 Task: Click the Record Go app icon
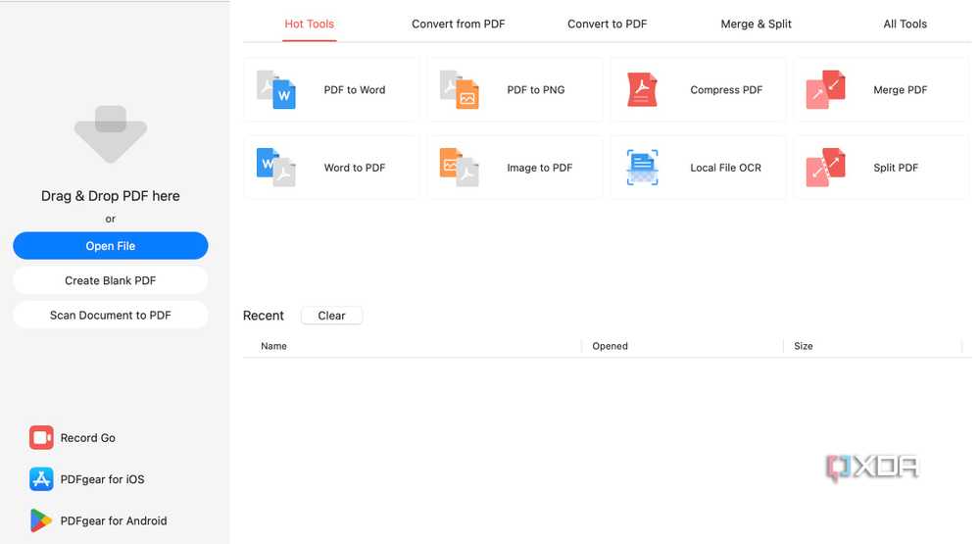(41, 438)
